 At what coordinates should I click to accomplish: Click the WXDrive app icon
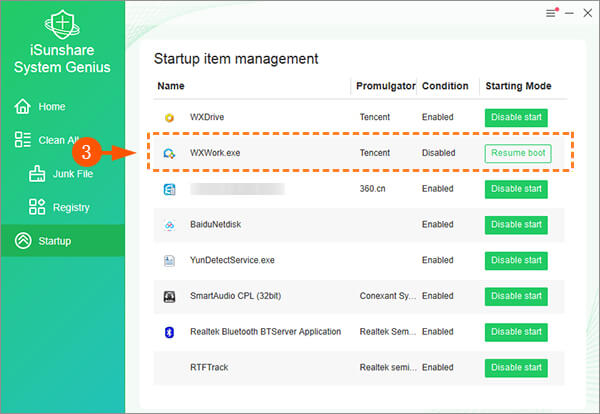point(170,118)
